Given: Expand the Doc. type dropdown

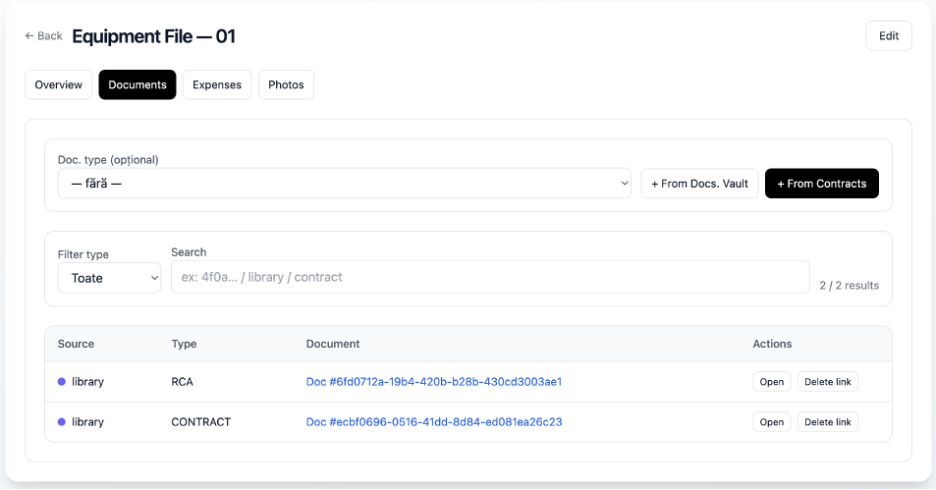Looking at the screenshot, I should [344, 184].
